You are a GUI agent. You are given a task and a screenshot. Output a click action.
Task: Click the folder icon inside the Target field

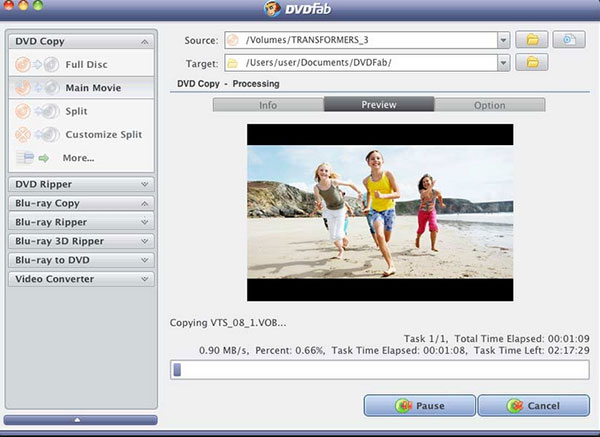click(233, 63)
